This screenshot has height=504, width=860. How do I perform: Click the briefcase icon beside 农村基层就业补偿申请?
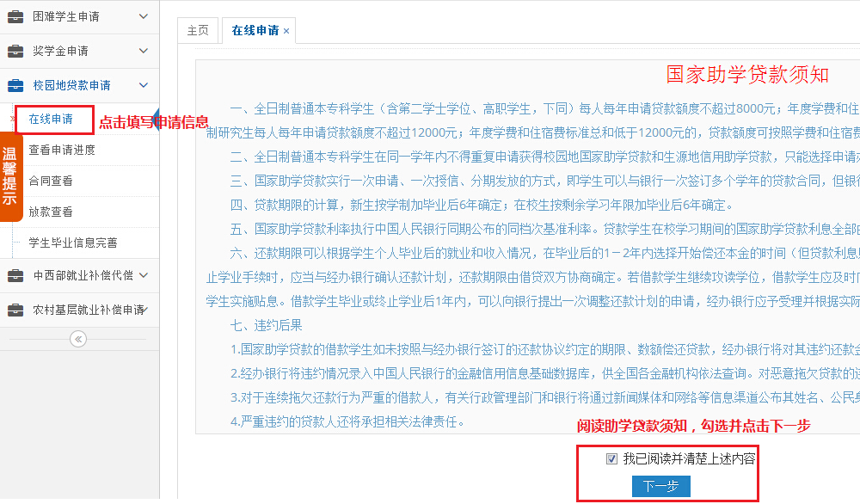point(15,310)
